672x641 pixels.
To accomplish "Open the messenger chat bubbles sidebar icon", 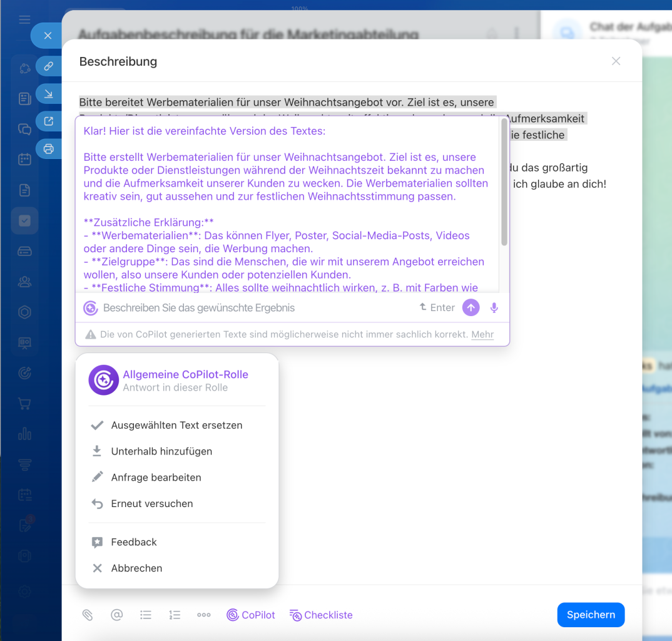I will click(24, 129).
